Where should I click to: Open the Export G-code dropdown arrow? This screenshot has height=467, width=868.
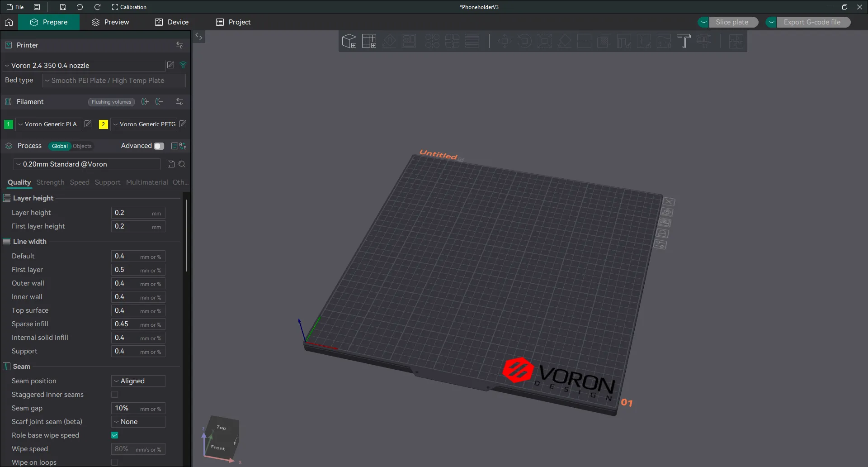click(x=771, y=22)
